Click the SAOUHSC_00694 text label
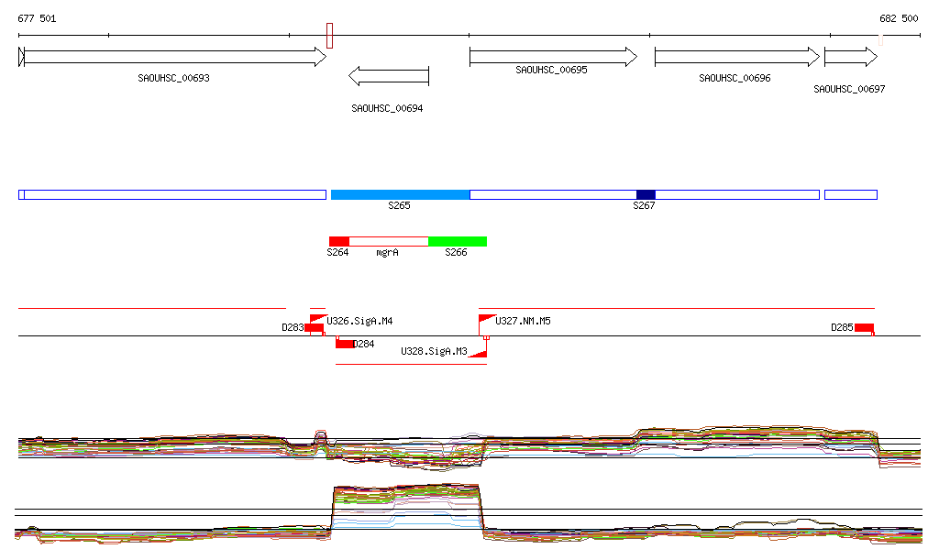 click(x=387, y=108)
